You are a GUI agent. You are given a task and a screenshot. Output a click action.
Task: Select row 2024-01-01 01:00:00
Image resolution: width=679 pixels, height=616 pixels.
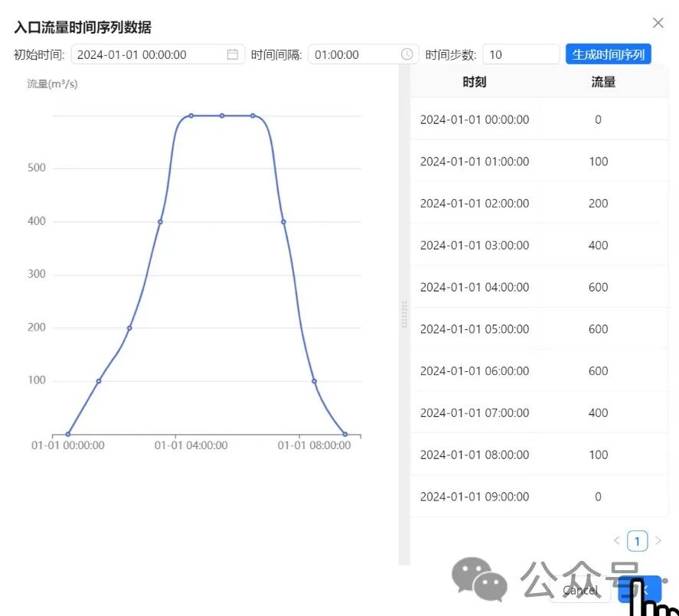(x=539, y=161)
